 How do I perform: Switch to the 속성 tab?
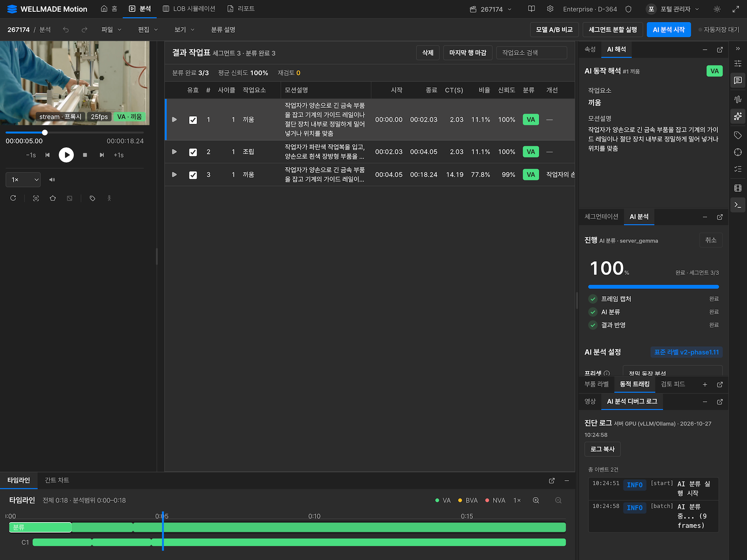[x=590, y=49]
